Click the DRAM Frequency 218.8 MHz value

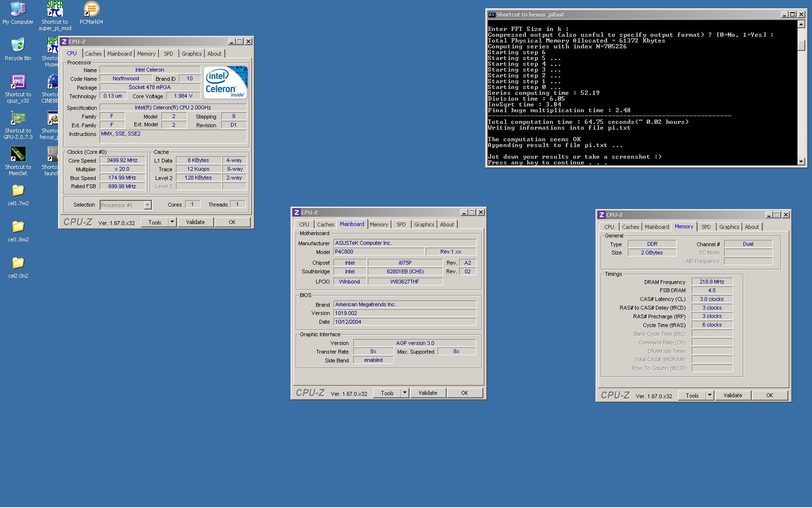712,282
